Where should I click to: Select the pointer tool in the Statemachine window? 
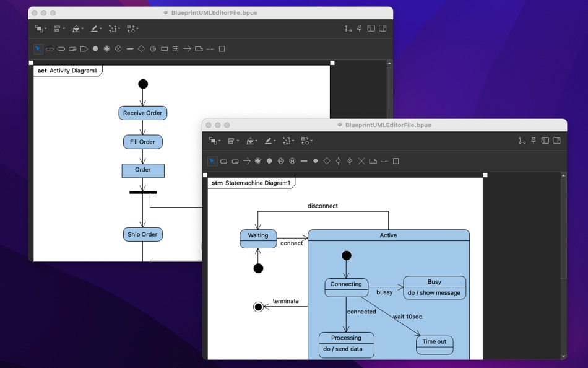click(212, 161)
